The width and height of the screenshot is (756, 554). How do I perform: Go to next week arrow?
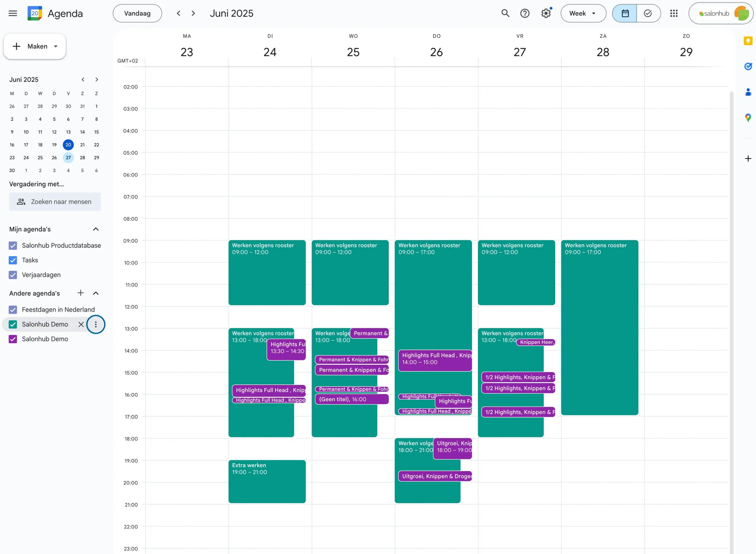click(x=193, y=13)
